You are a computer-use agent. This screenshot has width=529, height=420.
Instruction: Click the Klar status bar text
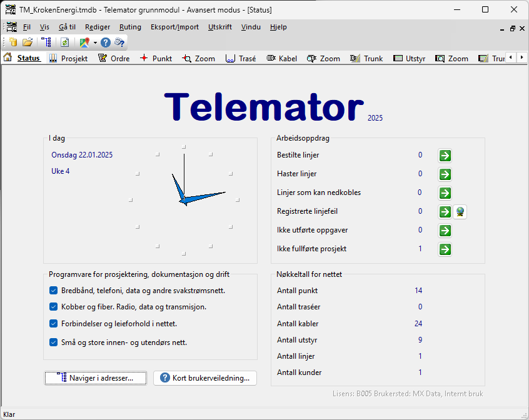tap(9, 414)
